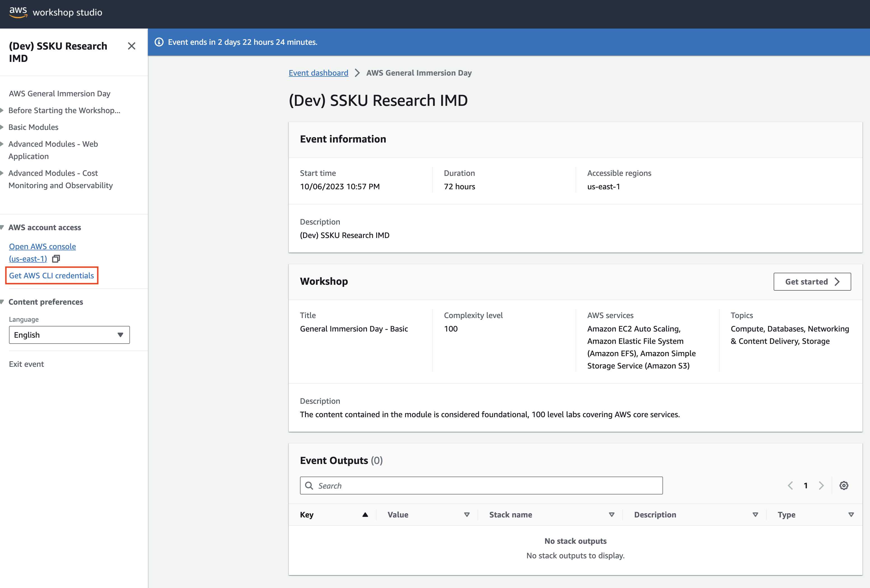Select page number 1 in pagination

pyautogui.click(x=806, y=486)
